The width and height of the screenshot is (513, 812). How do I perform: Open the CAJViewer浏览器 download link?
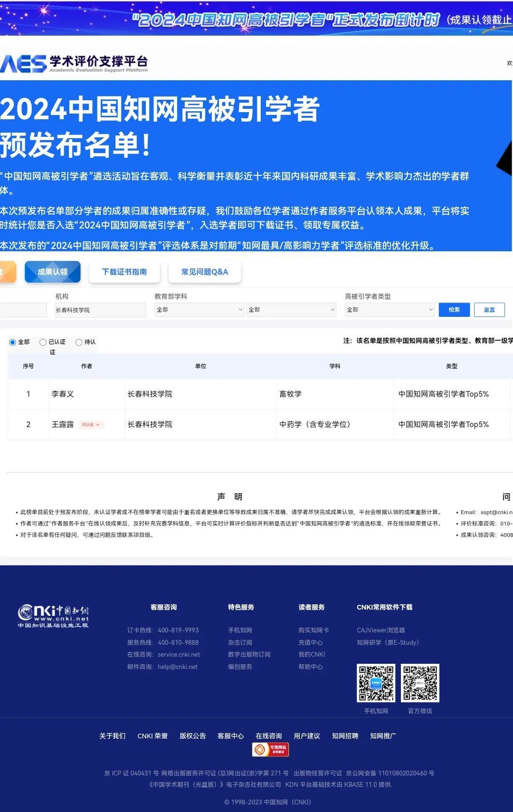380,630
